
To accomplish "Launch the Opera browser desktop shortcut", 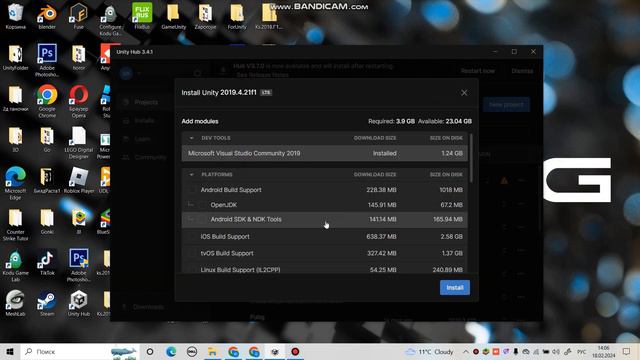I will coord(78,101).
